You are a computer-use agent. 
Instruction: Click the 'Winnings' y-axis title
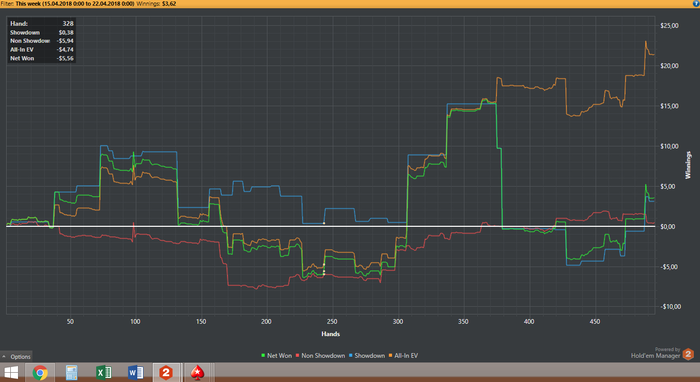(x=688, y=165)
